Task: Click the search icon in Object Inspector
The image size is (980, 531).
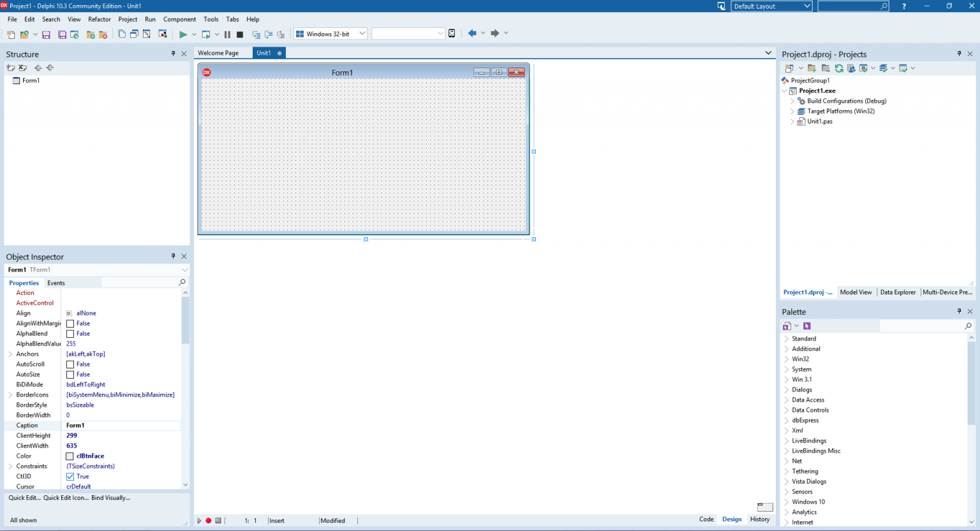Action: pyautogui.click(x=182, y=282)
